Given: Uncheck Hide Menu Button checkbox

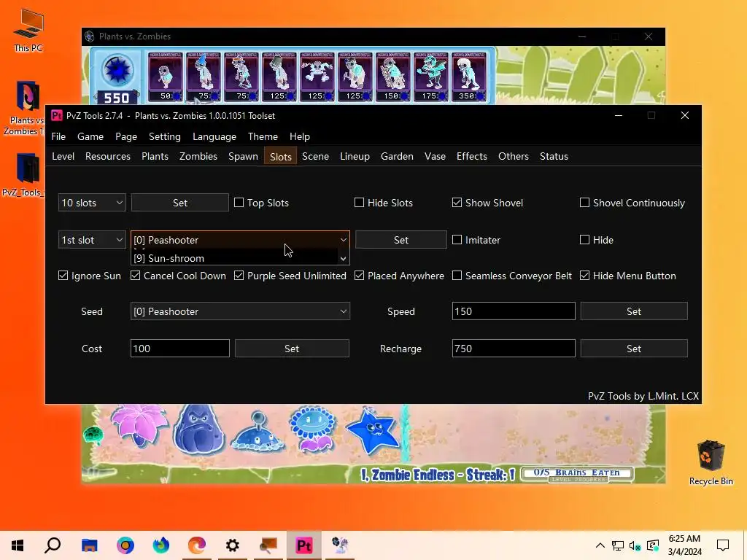Looking at the screenshot, I should 628,276.
